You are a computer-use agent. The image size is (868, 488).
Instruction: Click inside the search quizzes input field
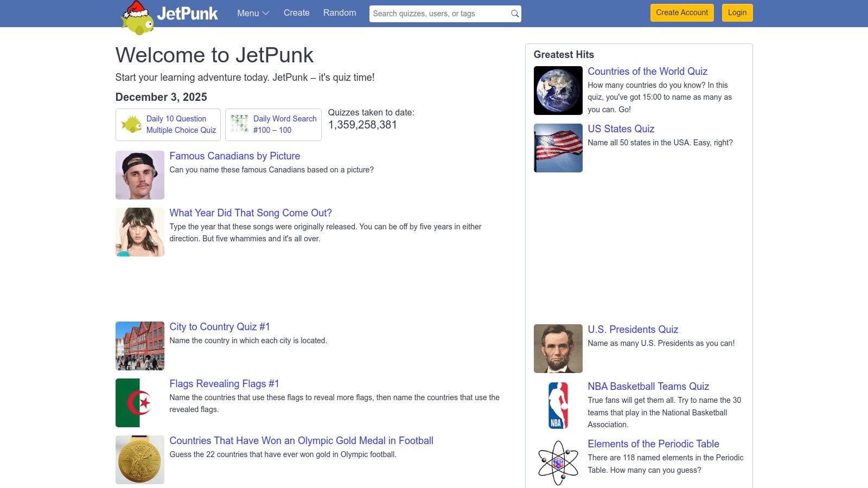point(434,14)
